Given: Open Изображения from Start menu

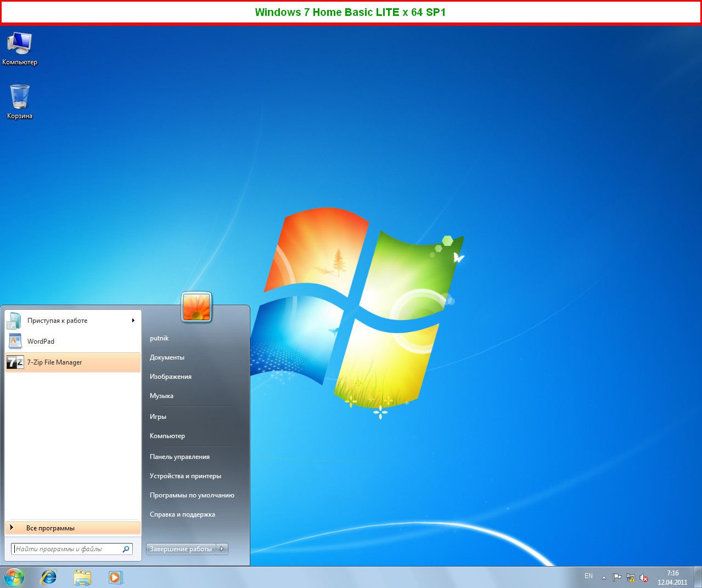Looking at the screenshot, I should [171, 377].
